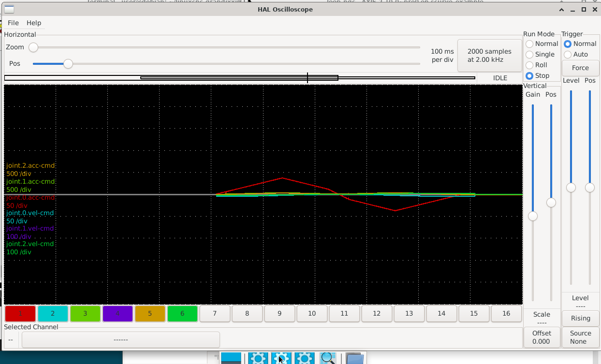
Task: Open the Help menu
Action: pos(34,23)
